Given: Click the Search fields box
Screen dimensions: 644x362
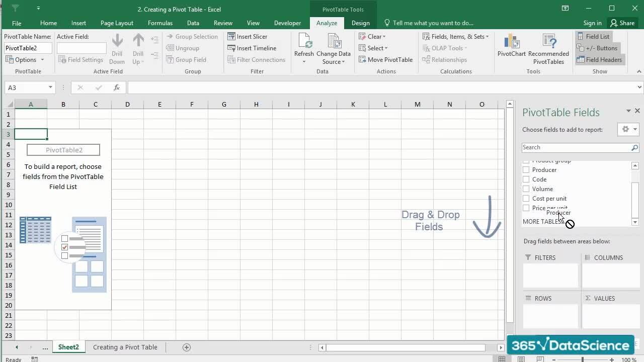Looking at the screenshot, I should 576,147.
